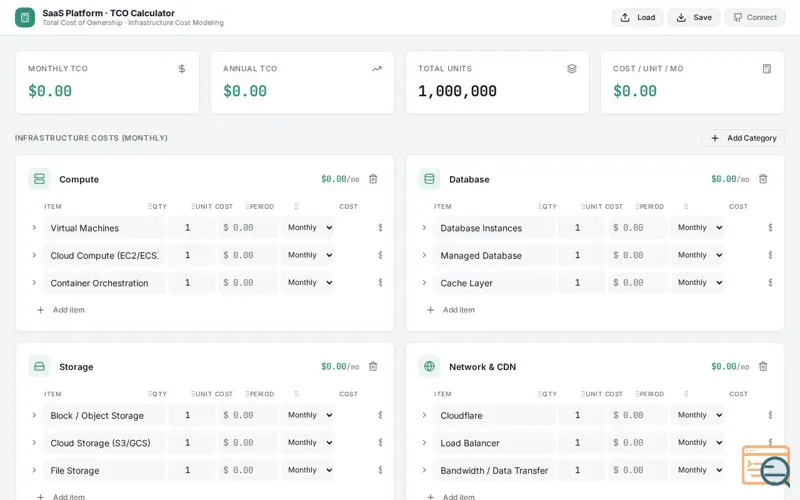Image resolution: width=800 pixels, height=500 pixels.
Task: Expand the Bandwidth / Data Transfer row
Action: (424, 470)
